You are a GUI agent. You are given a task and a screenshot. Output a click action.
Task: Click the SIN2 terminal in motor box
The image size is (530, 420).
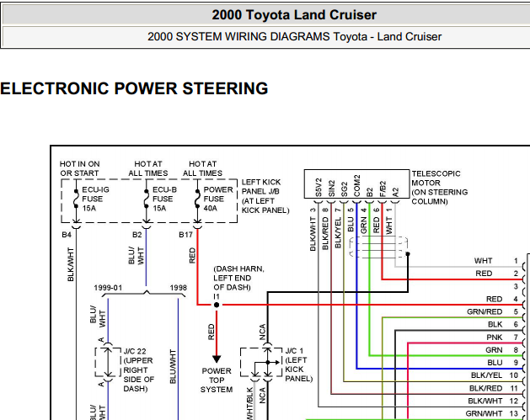pyautogui.click(x=331, y=189)
